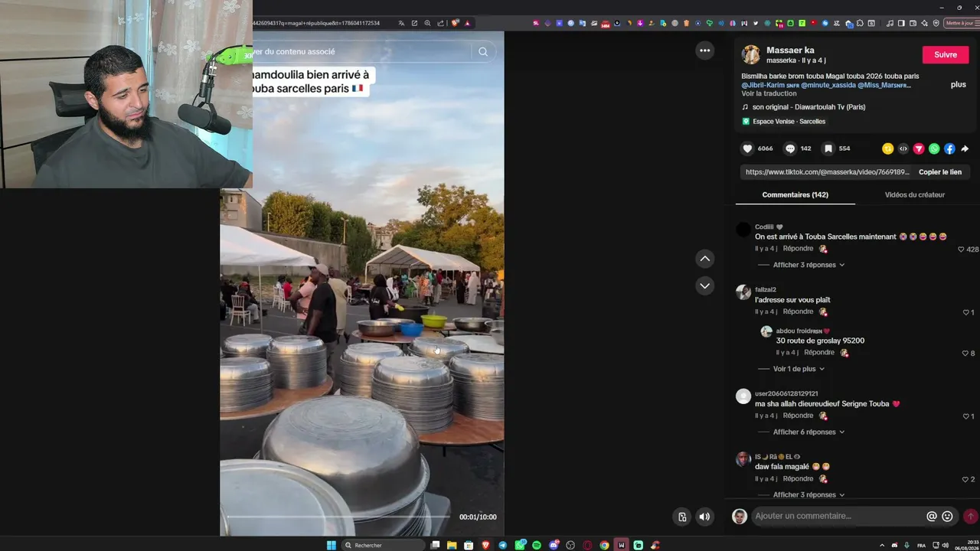Share the video on WhatsApp

[x=934, y=148]
